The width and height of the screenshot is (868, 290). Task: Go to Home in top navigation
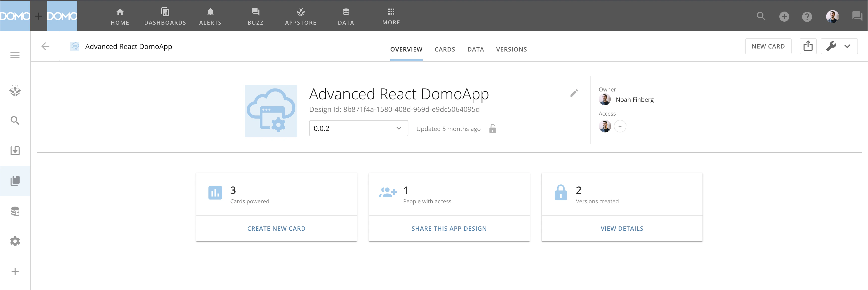(x=120, y=17)
